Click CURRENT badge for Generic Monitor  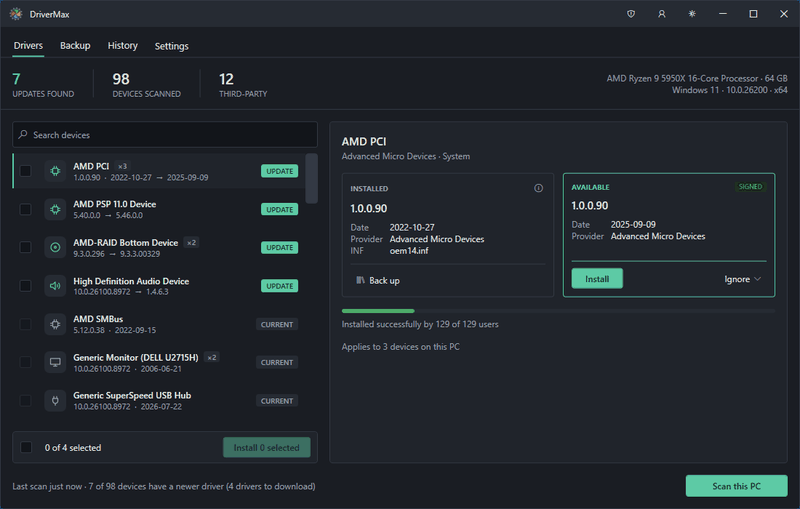coord(277,362)
